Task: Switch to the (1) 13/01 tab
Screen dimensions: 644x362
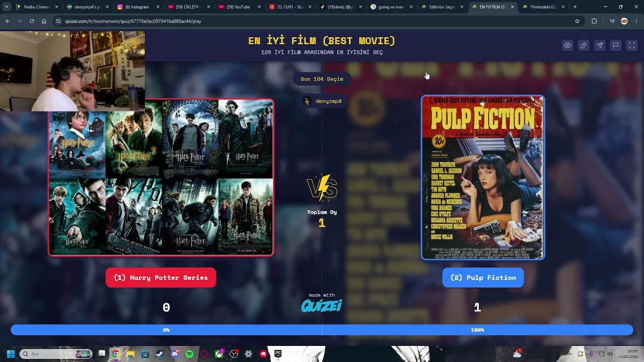Action: pos(289,7)
